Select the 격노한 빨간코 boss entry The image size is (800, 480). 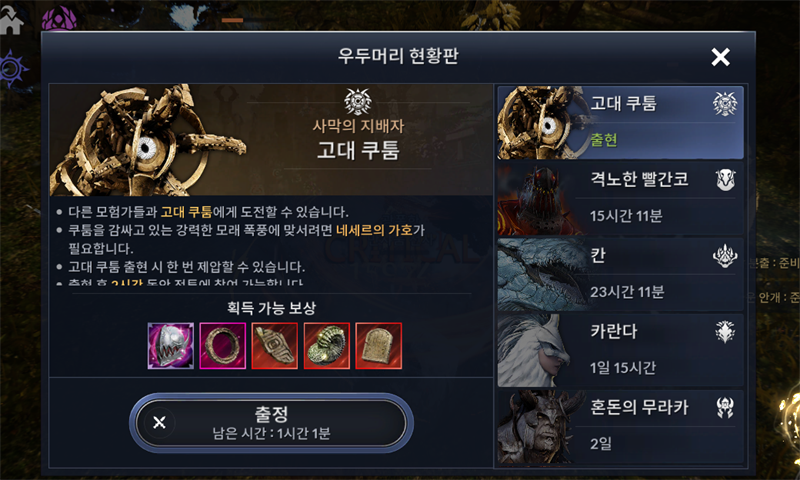pyautogui.click(x=620, y=198)
